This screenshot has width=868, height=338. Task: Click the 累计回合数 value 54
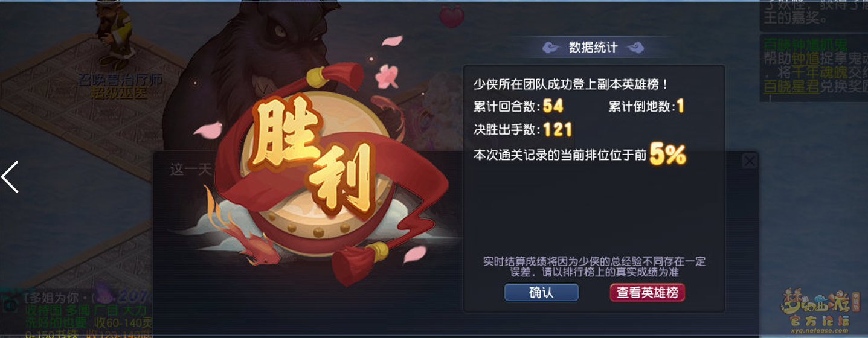553,106
